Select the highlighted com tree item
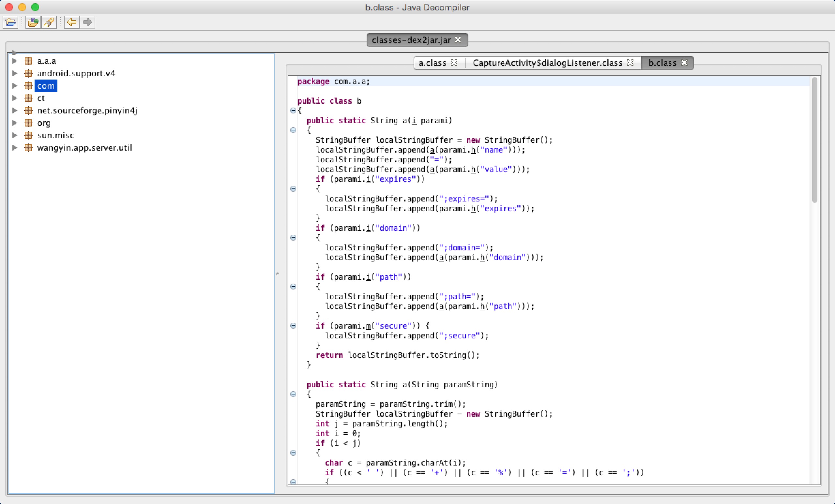 pos(46,86)
